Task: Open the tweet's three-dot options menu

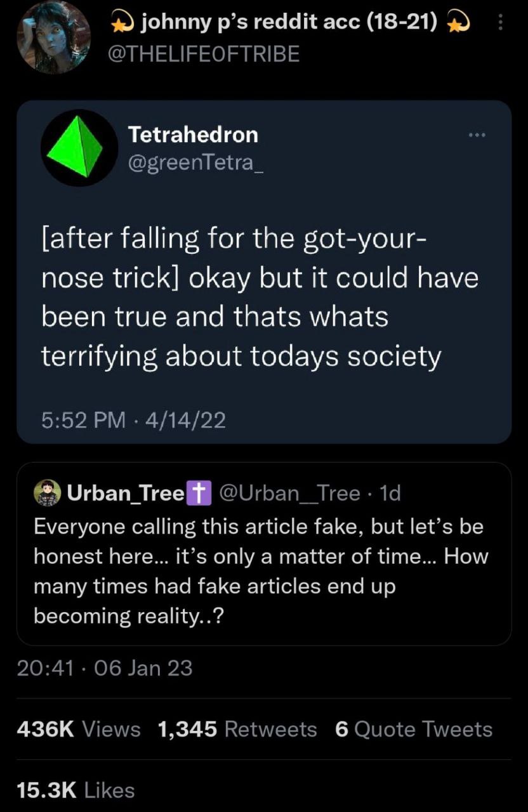Action: point(499,23)
